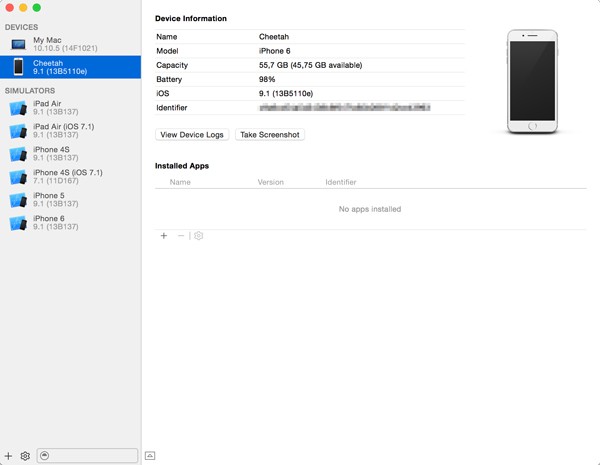Click the Name value Cheetah in details
Image resolution: width=600 pixels, height=465 pixels.
pyautogui.click(x=274, y=37)
